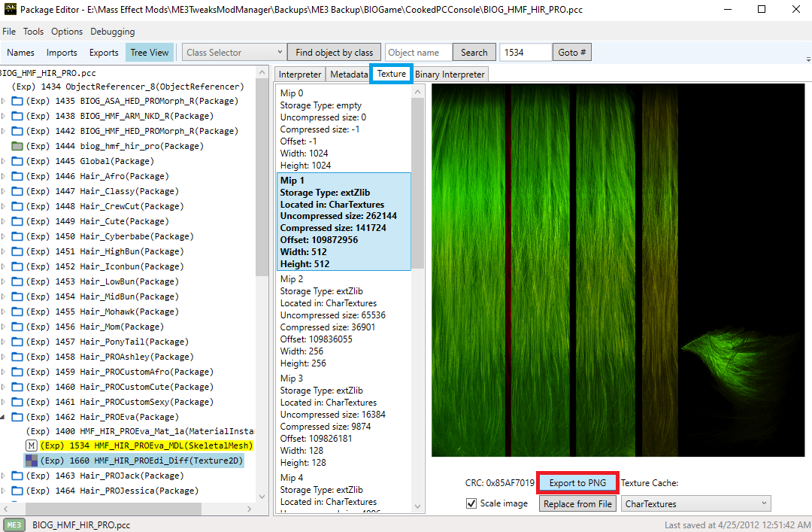The height and width of the screenshot is (532, 812).
Task: Click the Goto number field showing 1534
Action: [x=525, y=53]
